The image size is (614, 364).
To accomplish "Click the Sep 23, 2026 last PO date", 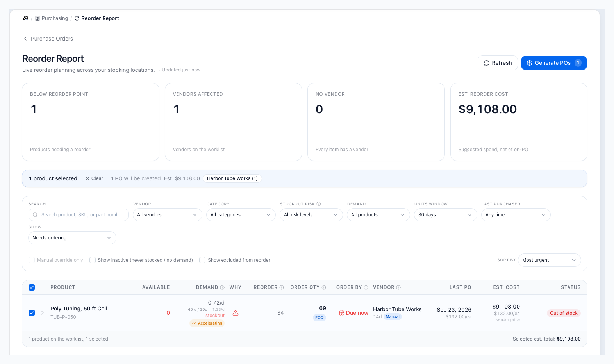I will coord(454,310).
